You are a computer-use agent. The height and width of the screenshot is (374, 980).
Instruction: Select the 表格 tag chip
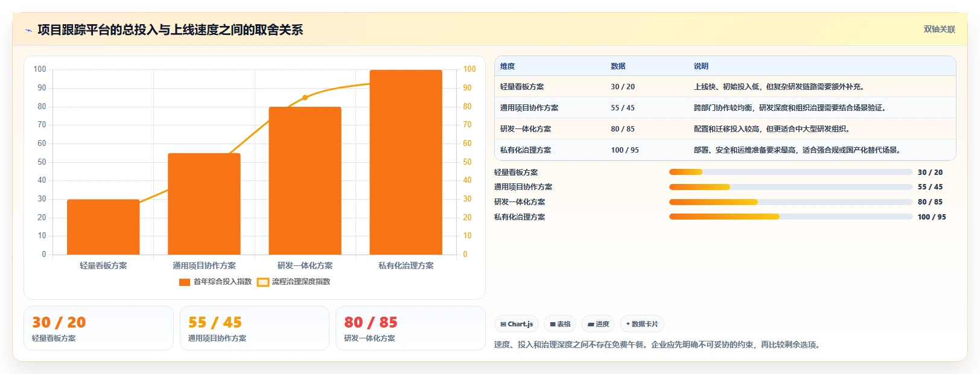point(560,324)
